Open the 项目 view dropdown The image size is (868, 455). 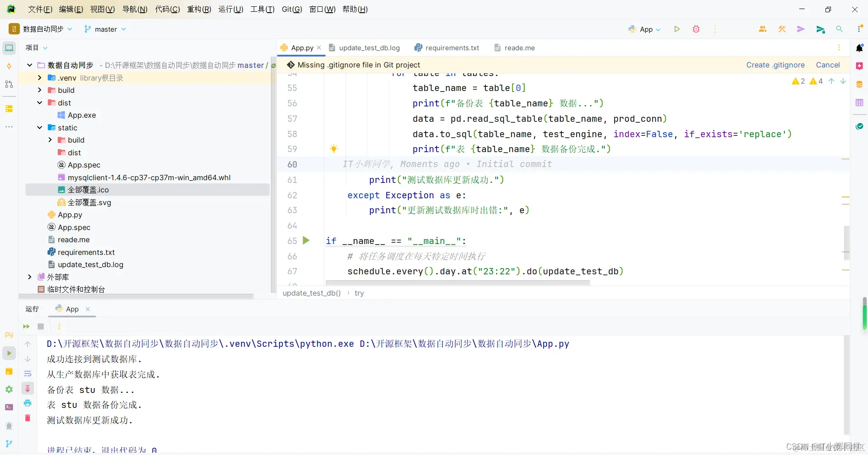(36, 48)
